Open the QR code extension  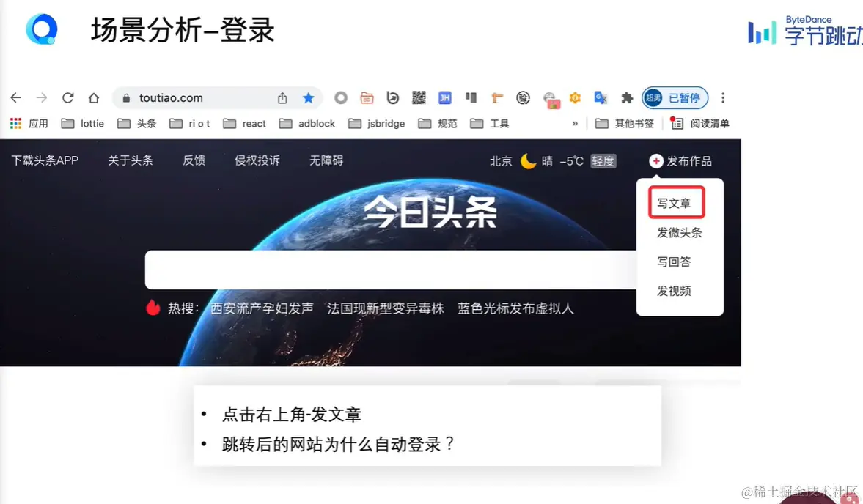coord(419,98)
